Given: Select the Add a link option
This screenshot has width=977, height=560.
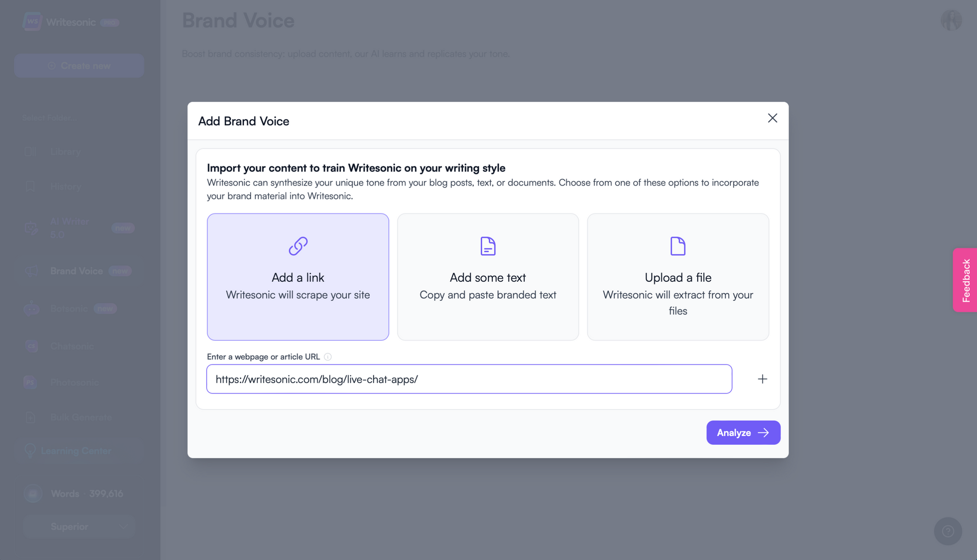Looking at the screenshot, I should (297, 277).
